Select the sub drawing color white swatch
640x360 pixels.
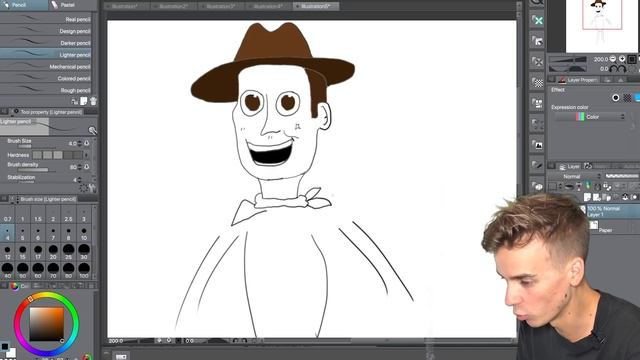11,353
